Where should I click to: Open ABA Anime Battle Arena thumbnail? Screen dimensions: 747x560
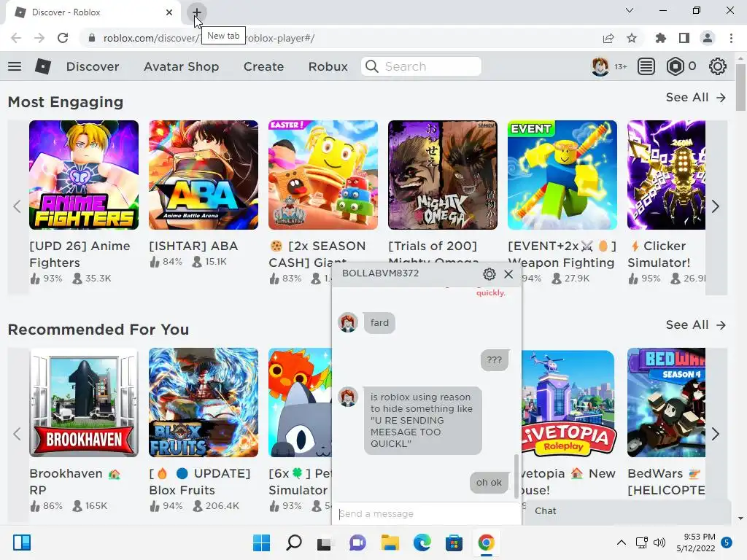[204, 175]
